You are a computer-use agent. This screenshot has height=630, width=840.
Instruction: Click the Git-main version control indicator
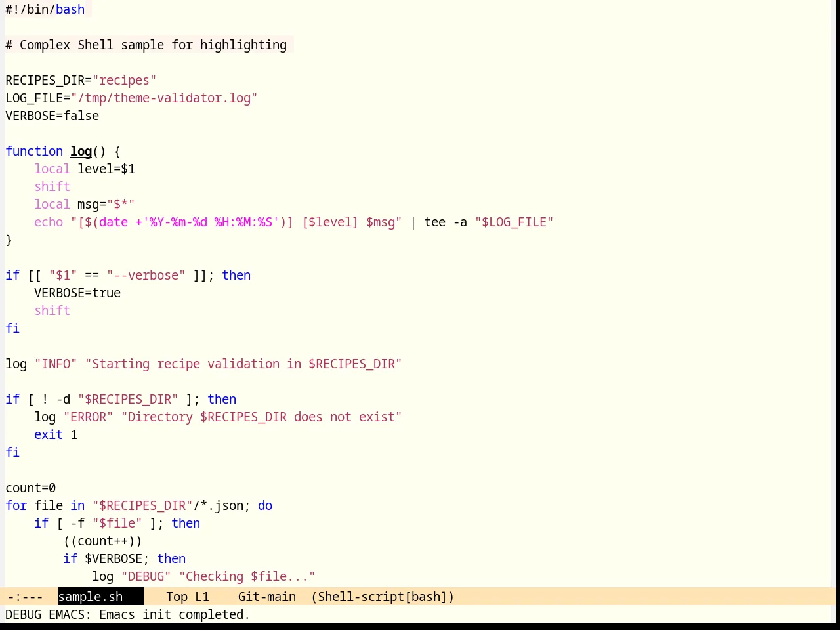[x=267, y=597]
